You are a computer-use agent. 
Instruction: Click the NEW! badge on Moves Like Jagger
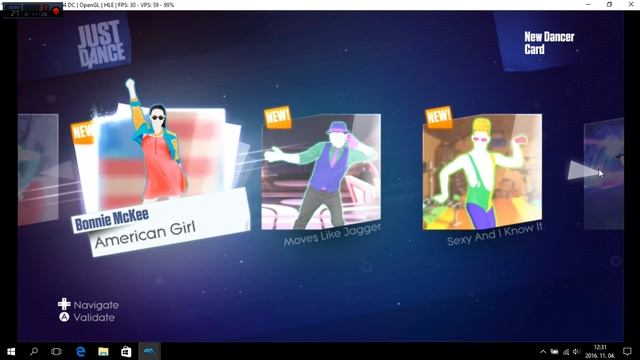pos(278,118)
